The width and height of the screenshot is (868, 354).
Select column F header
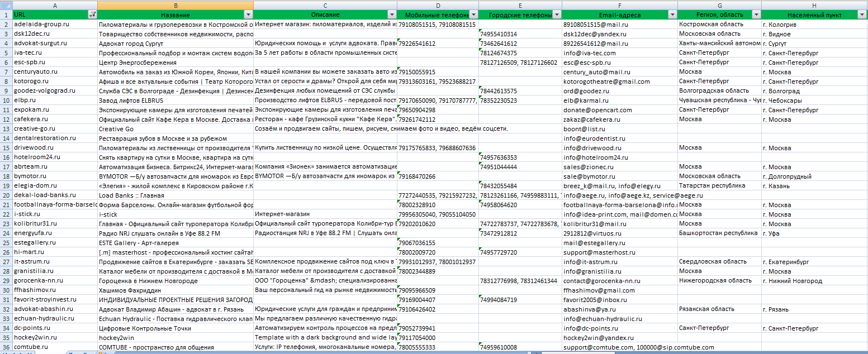pos(619,4)
